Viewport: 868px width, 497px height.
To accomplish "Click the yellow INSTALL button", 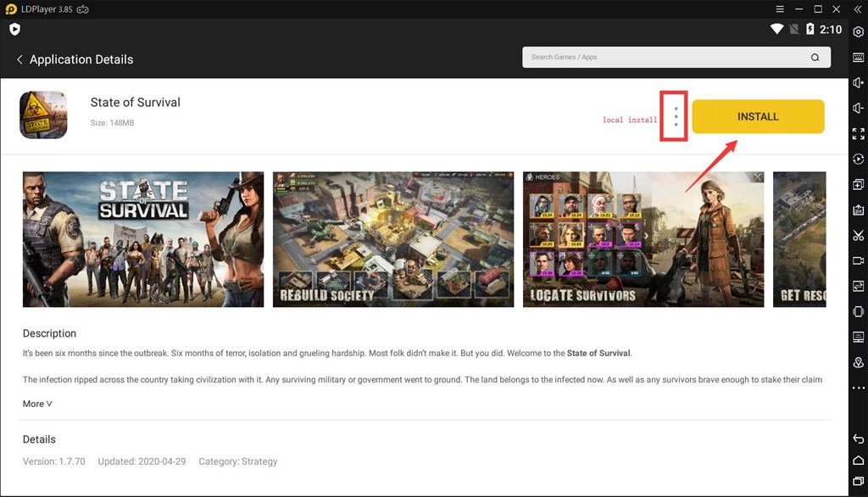I will pyautogui.click(x=758, y=116).
